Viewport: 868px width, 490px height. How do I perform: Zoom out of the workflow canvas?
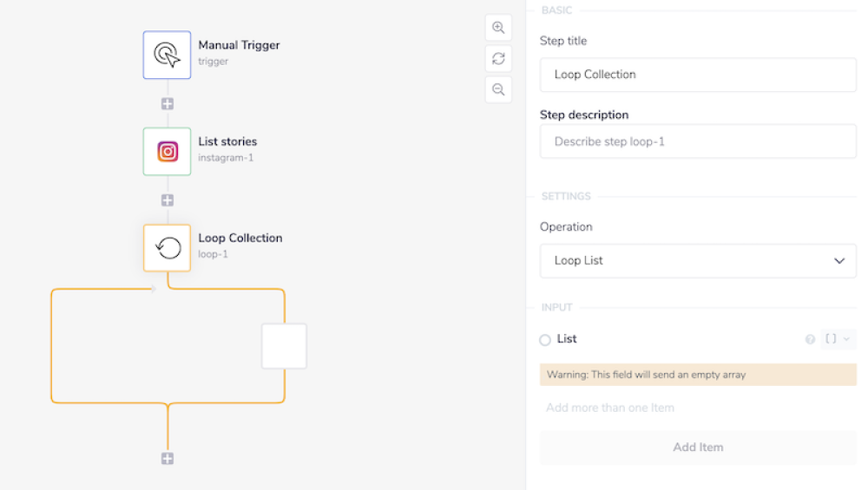pyautogui.click(x=498, y=89)
